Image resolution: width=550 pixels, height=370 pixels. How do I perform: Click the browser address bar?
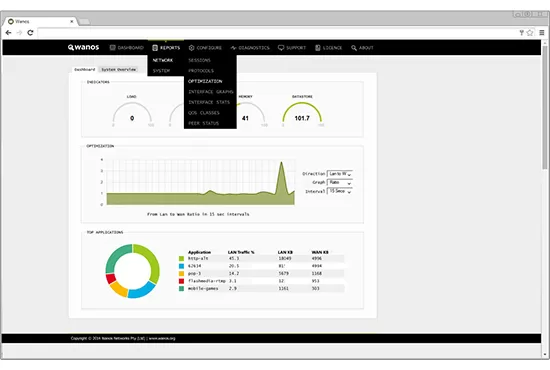[277, 33]
